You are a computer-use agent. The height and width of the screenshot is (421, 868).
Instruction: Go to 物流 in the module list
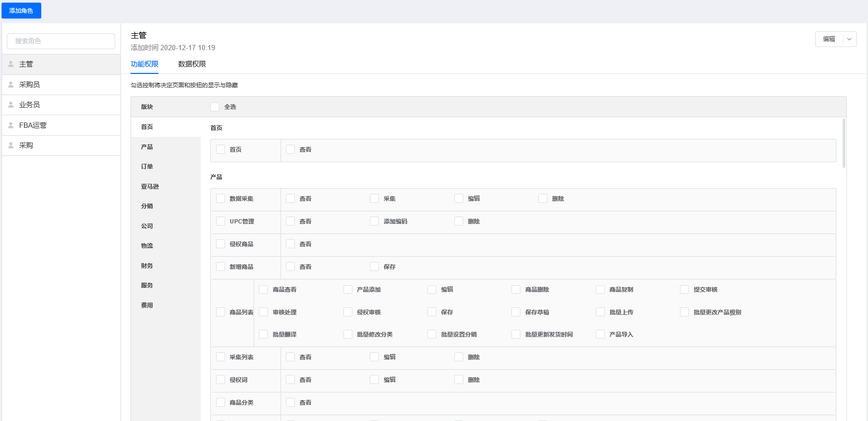(x=147, y=246)
